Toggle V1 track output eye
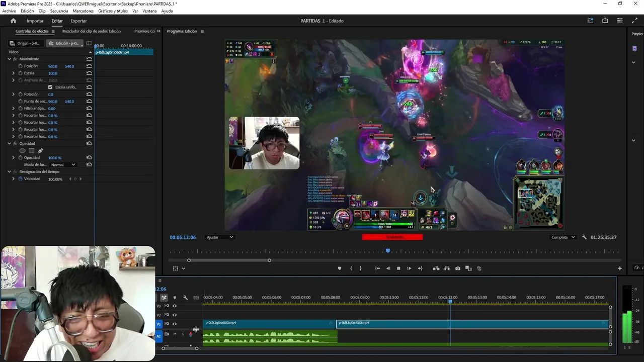This screenshot has height=362, width=644. 175,324
